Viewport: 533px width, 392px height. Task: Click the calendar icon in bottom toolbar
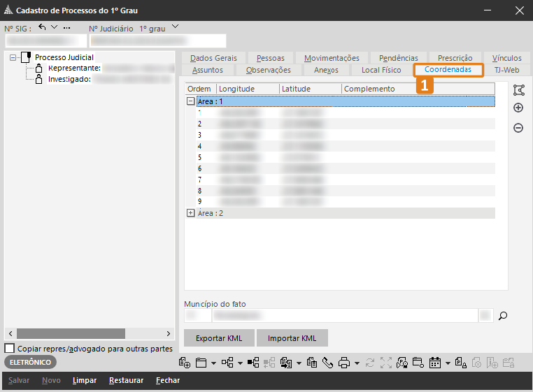(434, 363)
